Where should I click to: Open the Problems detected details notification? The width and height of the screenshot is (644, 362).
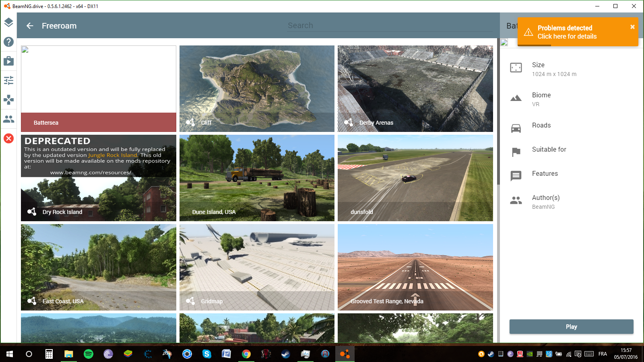click(578, 32)
